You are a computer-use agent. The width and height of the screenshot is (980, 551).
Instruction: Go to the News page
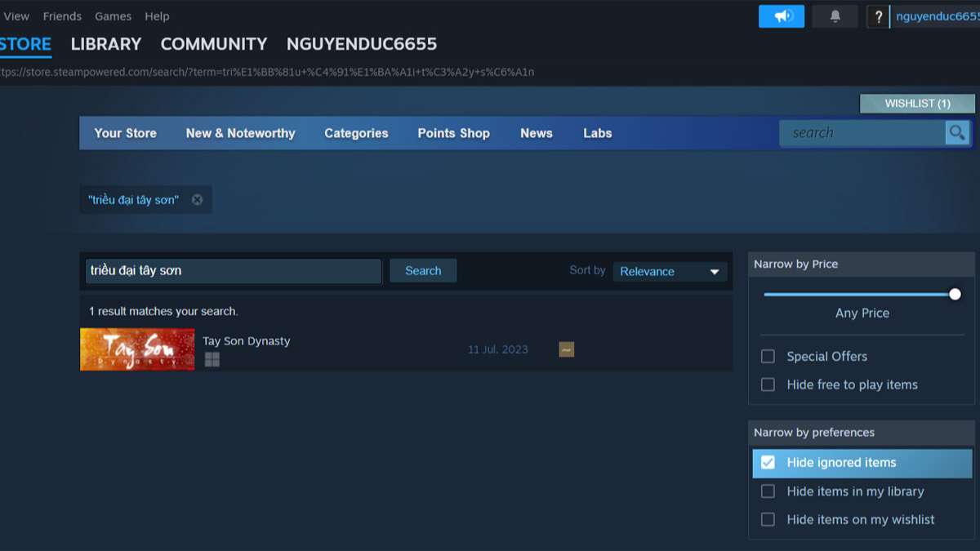[537, 133]
